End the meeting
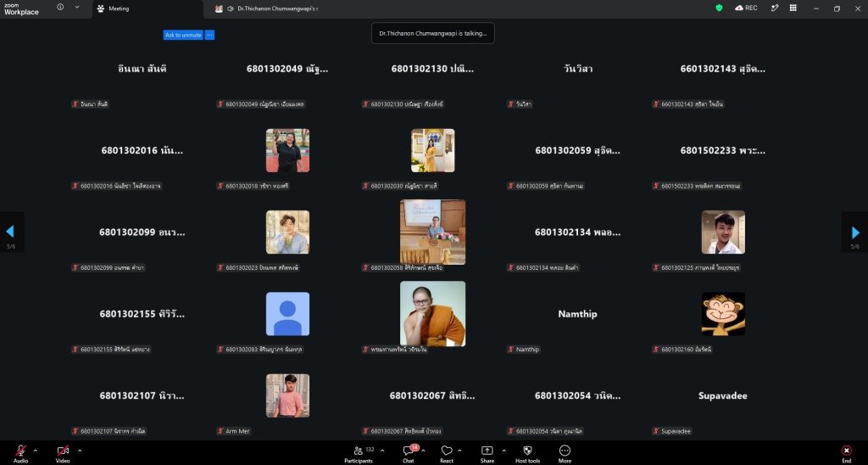This screenshot has height=465, width=868. coord(847,453)
